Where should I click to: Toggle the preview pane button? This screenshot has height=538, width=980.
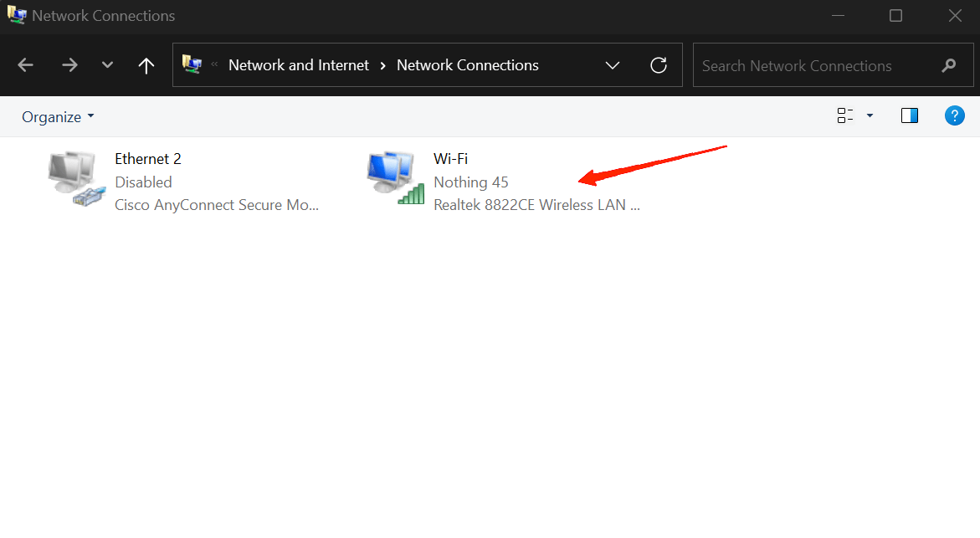pyautogui.click(x=910, y=115)
